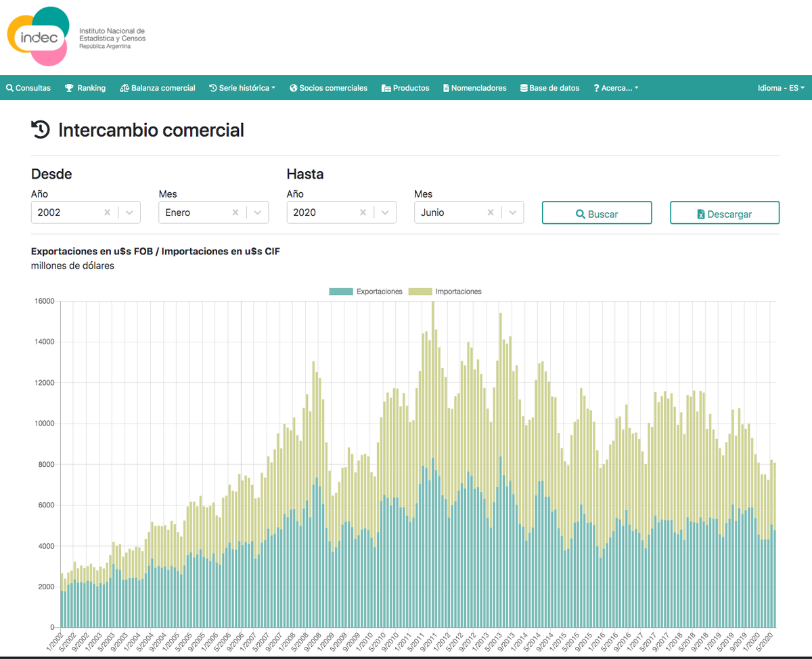Open the Ranking page

(85, 88)
